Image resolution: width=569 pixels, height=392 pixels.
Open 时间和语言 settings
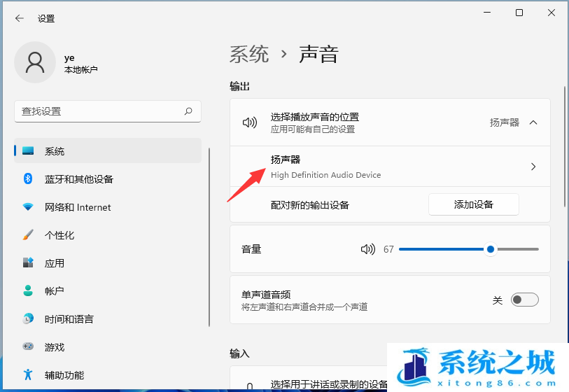pos(108,319)
